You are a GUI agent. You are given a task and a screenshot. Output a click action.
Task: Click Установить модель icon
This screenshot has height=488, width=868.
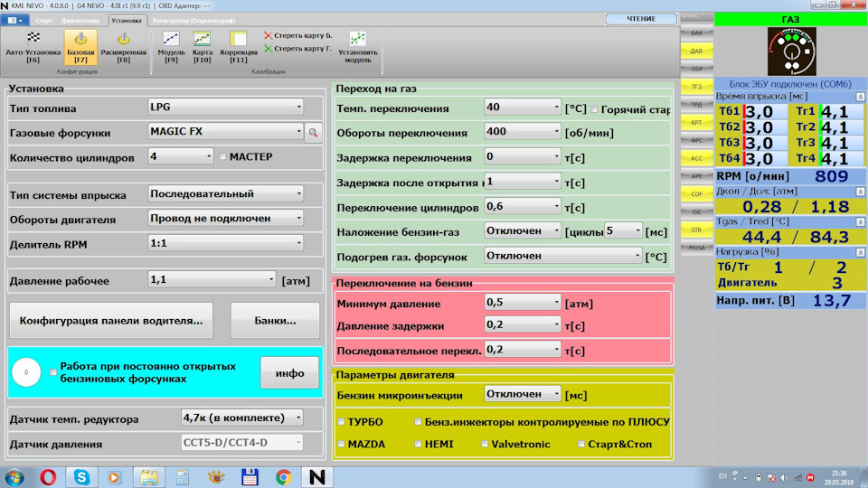358,47
